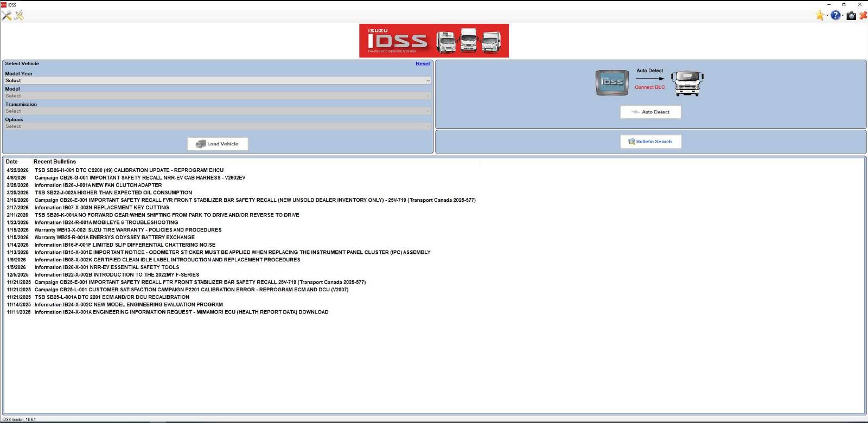Open the blue help question mark icon

pyautogui.click(x=835, y=15)
